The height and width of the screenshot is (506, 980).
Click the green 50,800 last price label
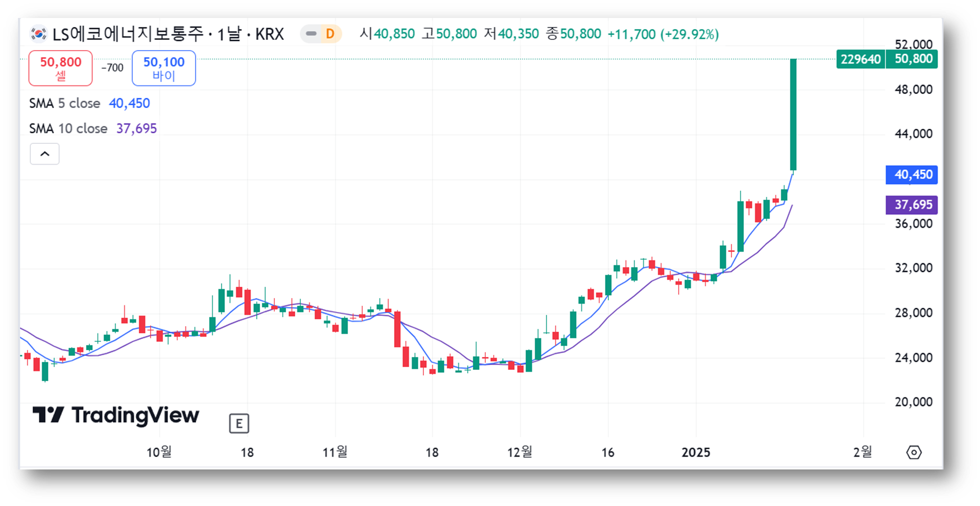coord(912,59)
